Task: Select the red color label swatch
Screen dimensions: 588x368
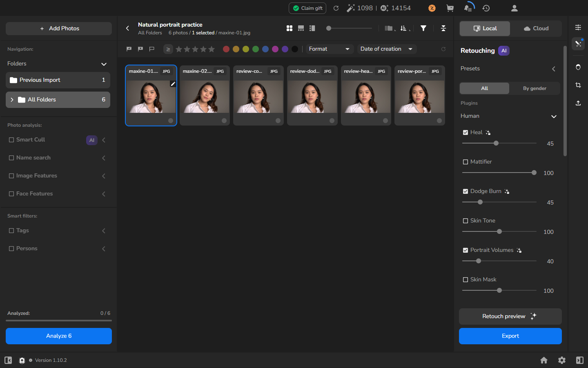Action: (x=226, y=49)
